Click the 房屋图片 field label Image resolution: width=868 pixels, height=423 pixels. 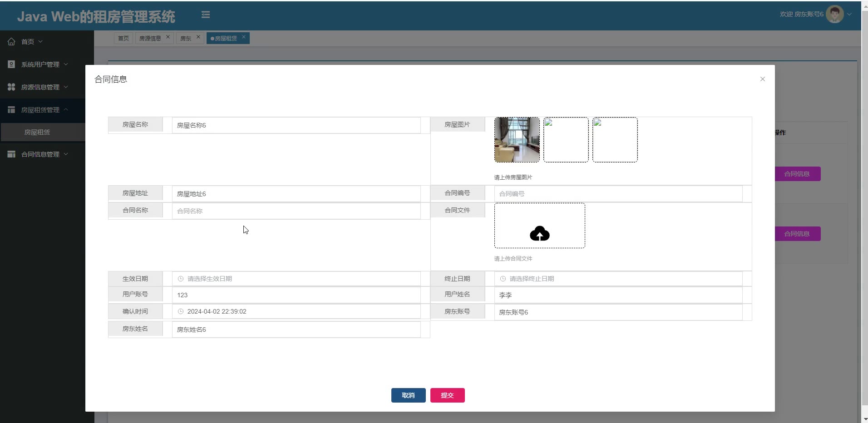coord(457,124)
